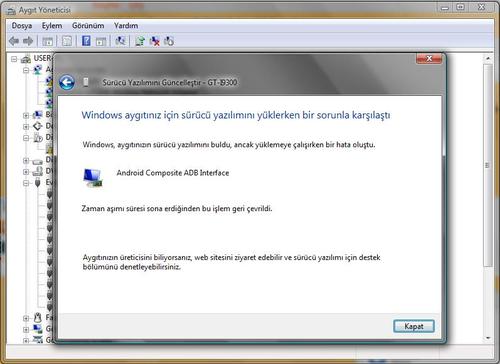Open the Görünüm menu
The height and width of the screenshot is (364, 500).
point(88,26)
